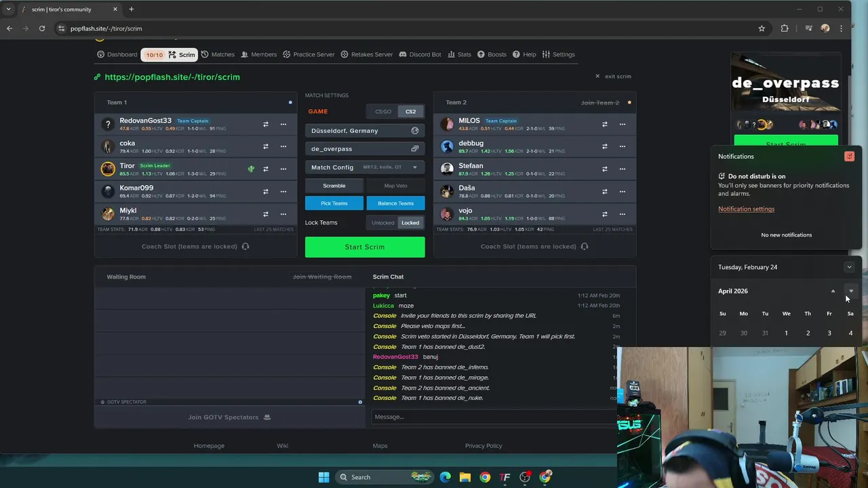
Task: Open the Matches tab
Action: pyautogui.click(x=218, y=54)
